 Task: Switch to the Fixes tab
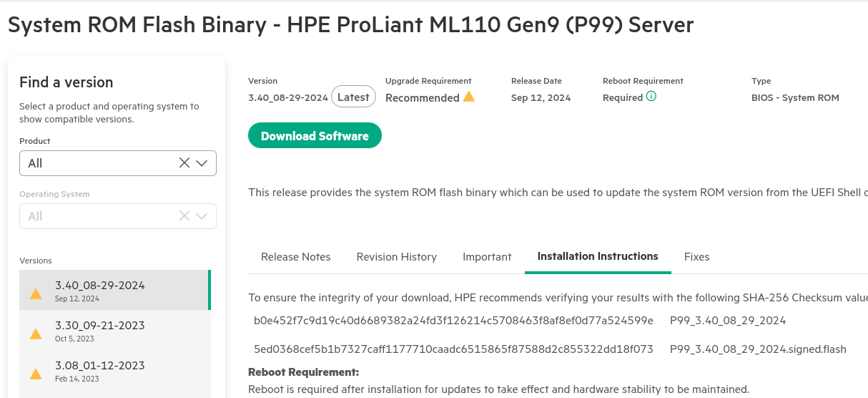click(696, 256)
